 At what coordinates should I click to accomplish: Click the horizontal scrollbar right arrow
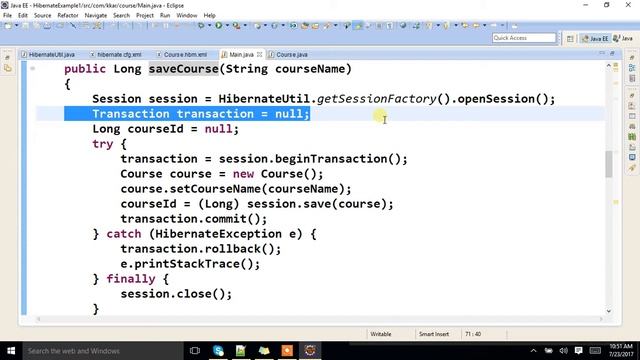click(601, 319)
